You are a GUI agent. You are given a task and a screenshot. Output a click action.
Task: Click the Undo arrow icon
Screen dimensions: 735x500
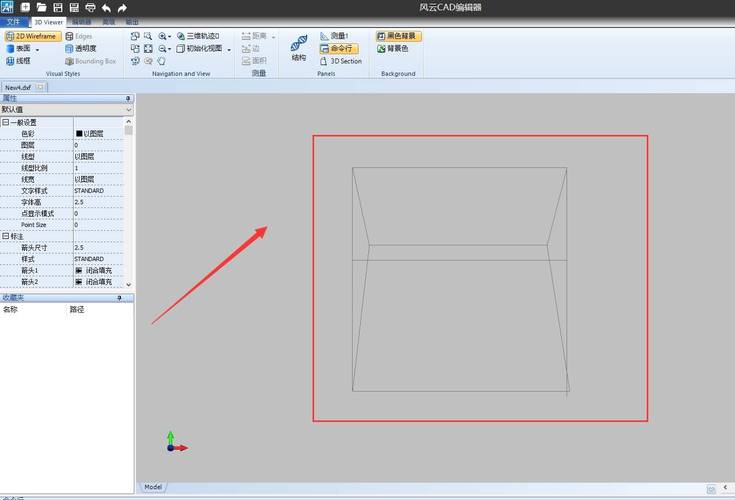[106, 7]
